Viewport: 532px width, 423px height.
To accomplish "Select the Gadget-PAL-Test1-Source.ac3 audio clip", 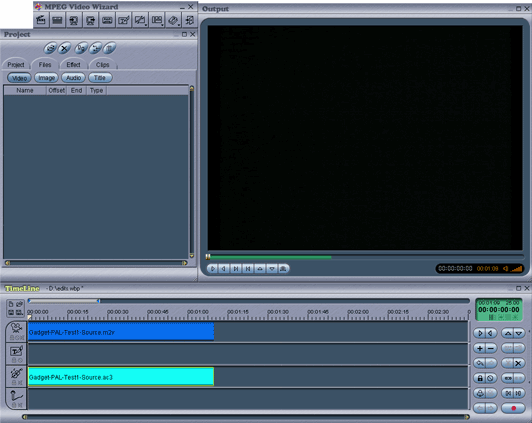I will 121,377.
